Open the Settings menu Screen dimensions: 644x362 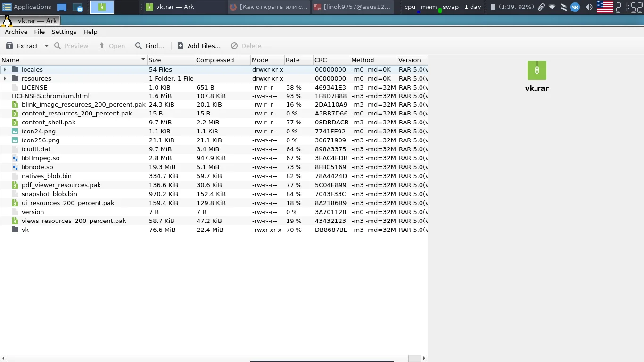click(x=64, y=32)
